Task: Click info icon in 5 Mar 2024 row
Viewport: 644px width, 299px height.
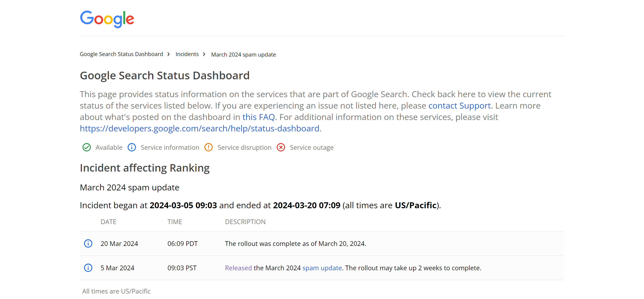Action: pyautogui.click(x=88, y=268)
